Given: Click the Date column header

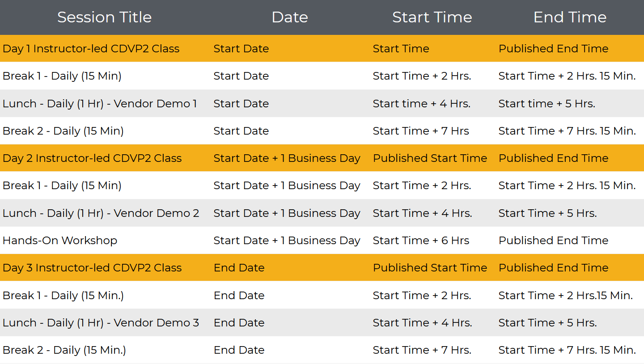Looking at the screenshot, I should tap(290, 17).
